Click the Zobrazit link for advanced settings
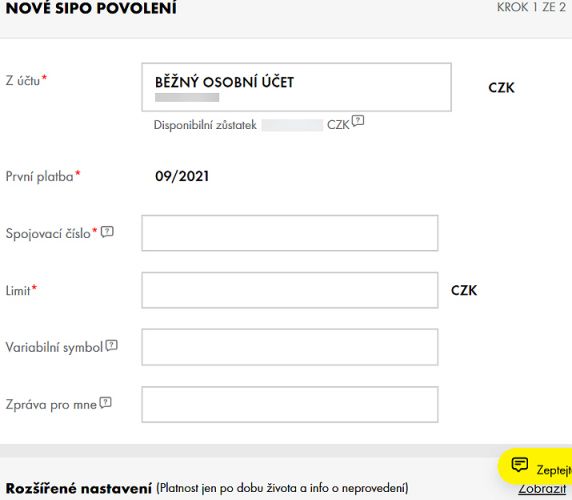Viewport: 572px width, 500px height. click(542, 488)
